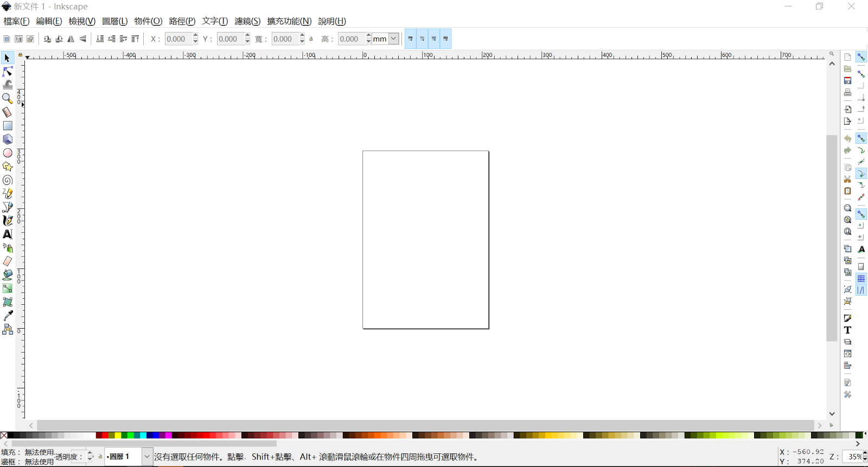Screen dimensions: 868x467
Task: Increase the zoom percentage stepper
Action: click(x=865, y=453)
